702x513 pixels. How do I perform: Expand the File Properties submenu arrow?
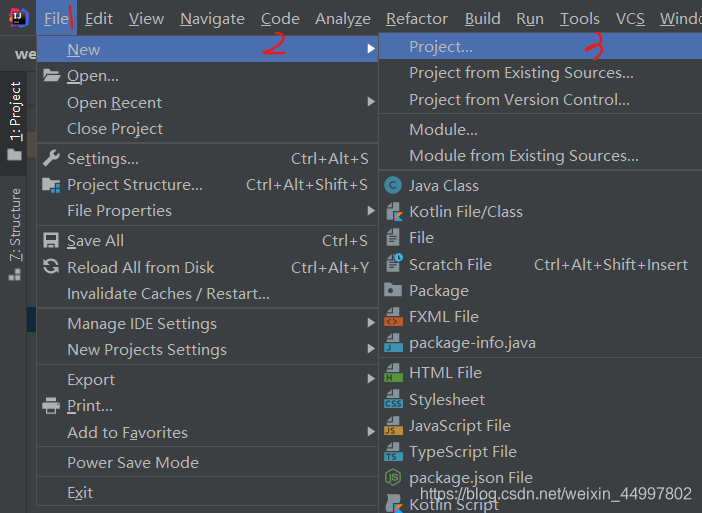371,210
